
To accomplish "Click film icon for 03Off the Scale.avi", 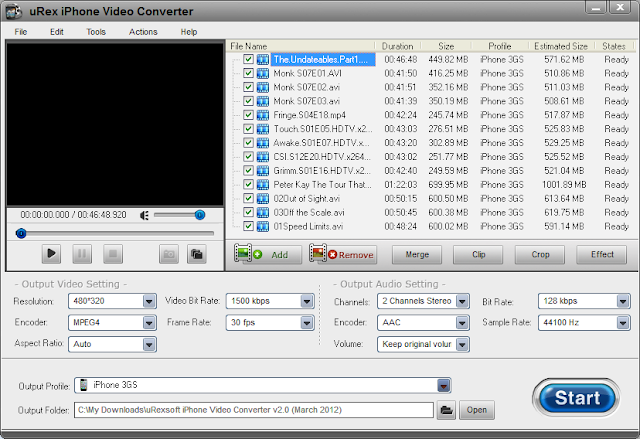I will pos(262,212).
